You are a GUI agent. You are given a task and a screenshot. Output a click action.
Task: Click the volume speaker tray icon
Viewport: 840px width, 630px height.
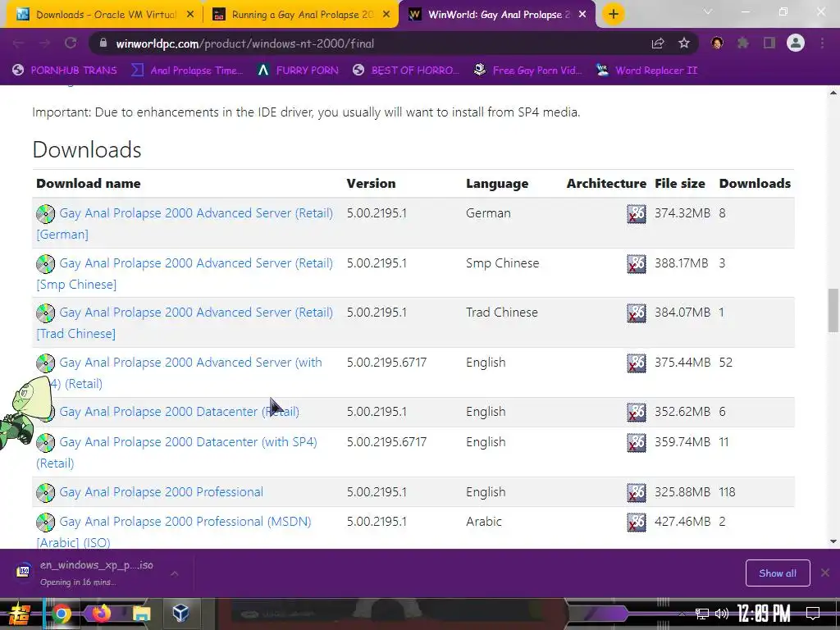click(722, 614)
